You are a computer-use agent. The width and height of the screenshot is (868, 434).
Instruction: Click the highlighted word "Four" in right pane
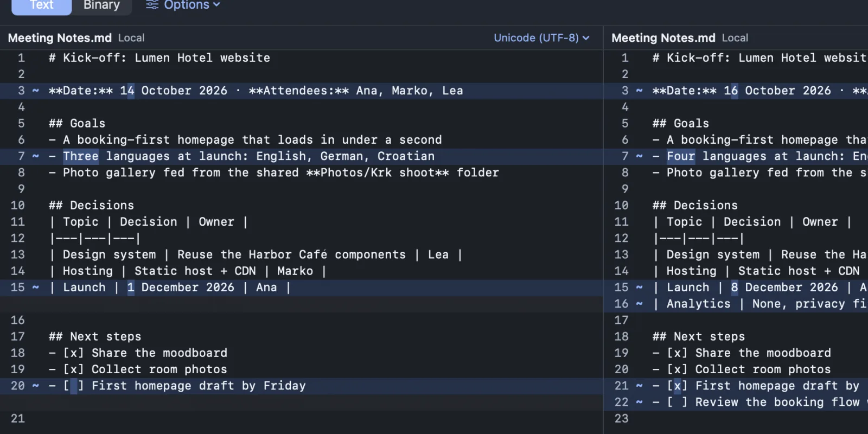(681, 156)
